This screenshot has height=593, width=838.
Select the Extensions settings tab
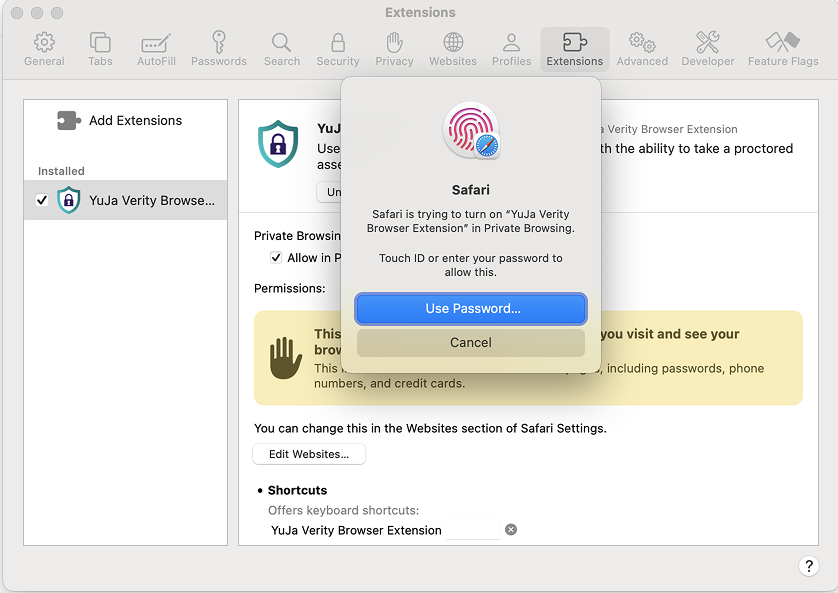coord(575,49)
